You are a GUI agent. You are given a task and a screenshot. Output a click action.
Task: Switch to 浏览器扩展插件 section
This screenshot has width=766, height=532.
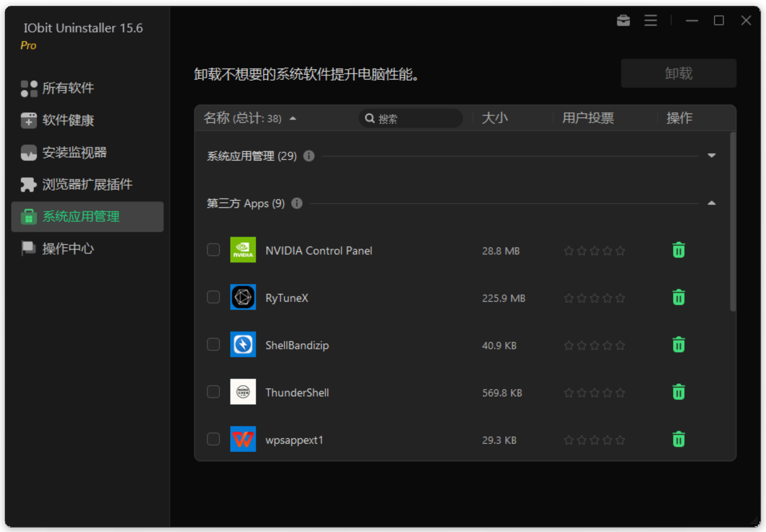coord(87,184)
